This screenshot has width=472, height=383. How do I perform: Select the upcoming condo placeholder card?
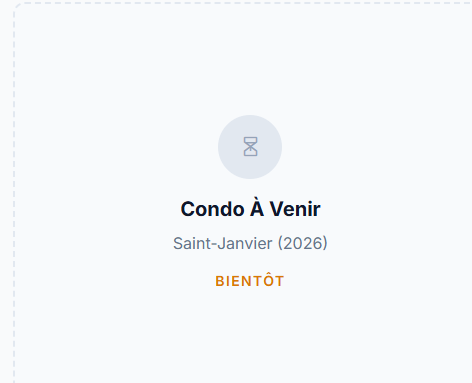point(243,193)
